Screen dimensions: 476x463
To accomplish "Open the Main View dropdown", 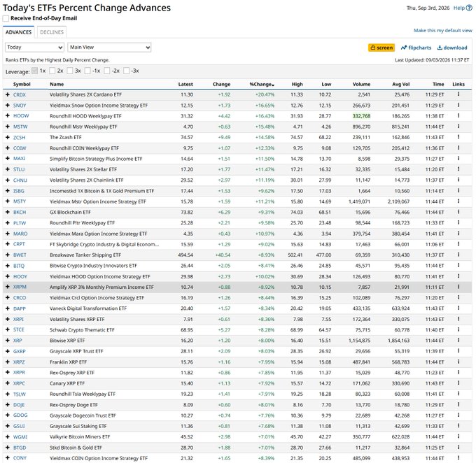I will click(109, 48).
